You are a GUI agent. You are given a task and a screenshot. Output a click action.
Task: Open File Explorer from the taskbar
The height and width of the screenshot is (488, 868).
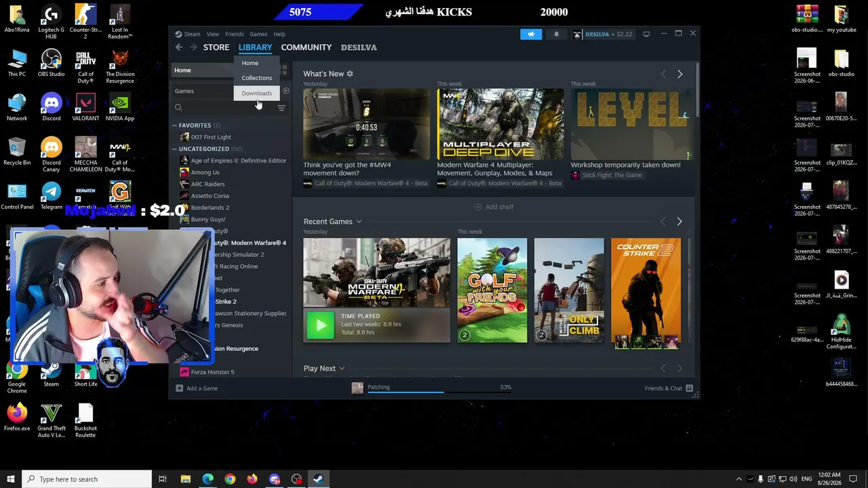[x=185, y=479]
